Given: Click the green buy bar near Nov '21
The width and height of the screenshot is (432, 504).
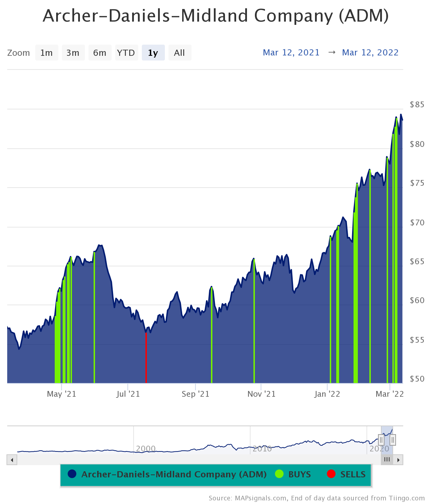Looking at the screenshot, I should click(x=254, y=321).
